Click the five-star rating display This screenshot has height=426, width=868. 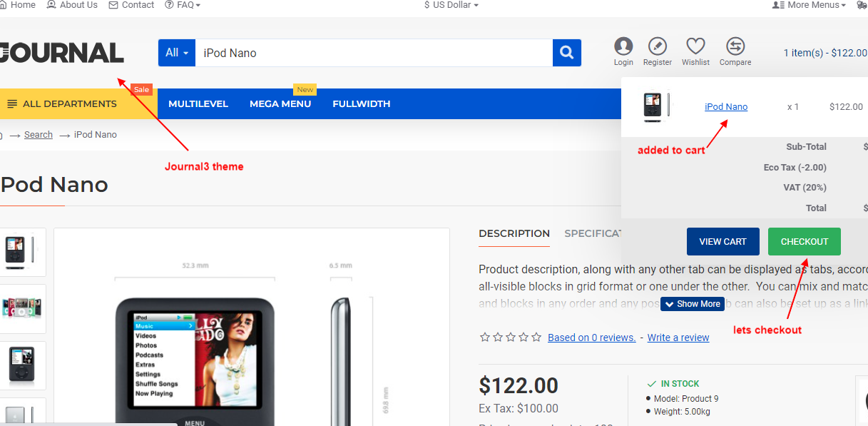[511, 338]
